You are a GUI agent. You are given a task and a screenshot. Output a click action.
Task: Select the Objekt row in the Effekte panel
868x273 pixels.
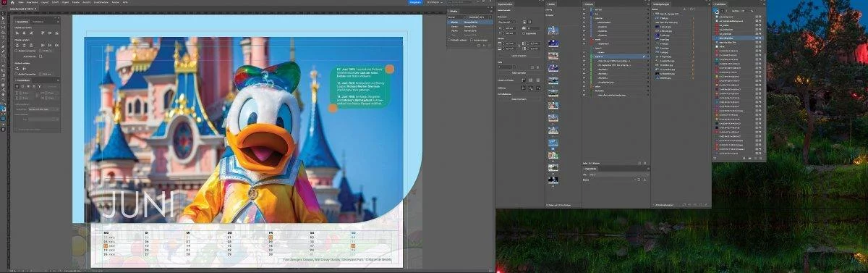coord(469,22)
